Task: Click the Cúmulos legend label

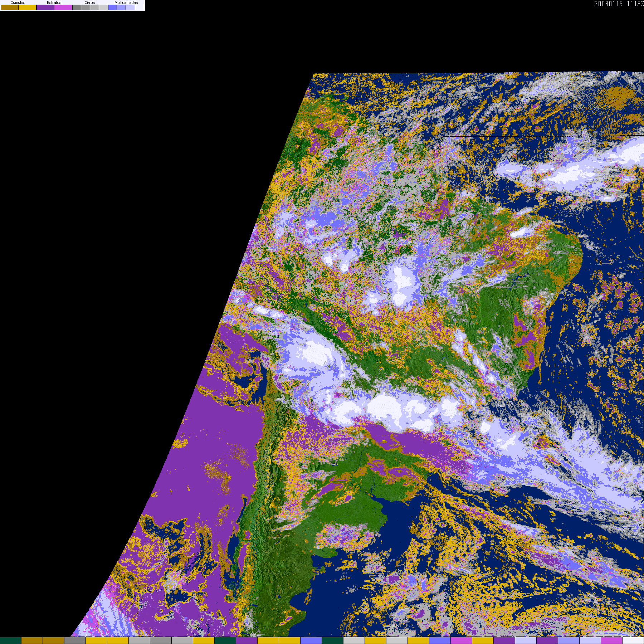Action: click(18, 3)
